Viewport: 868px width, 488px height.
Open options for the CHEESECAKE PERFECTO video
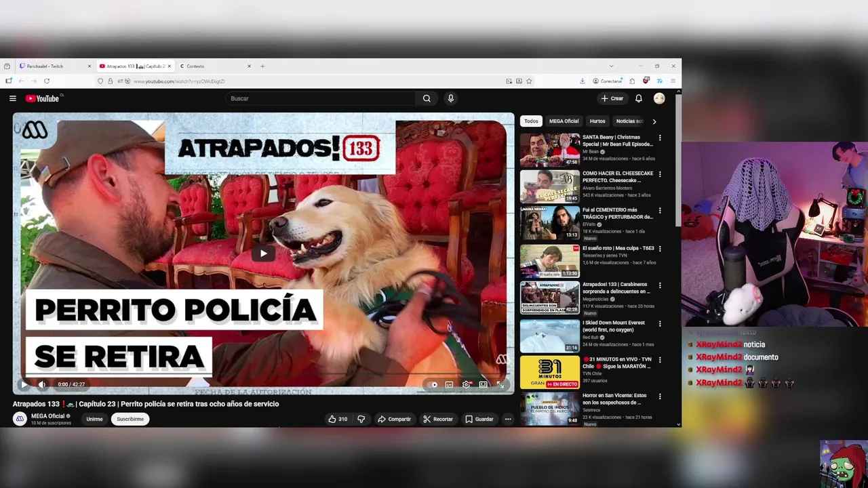(x=660, y=174)
